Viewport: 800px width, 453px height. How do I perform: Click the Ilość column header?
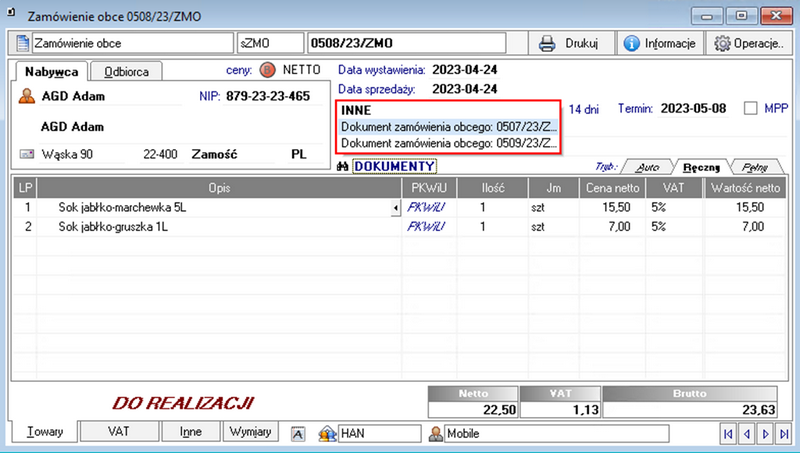pos(493,188)
